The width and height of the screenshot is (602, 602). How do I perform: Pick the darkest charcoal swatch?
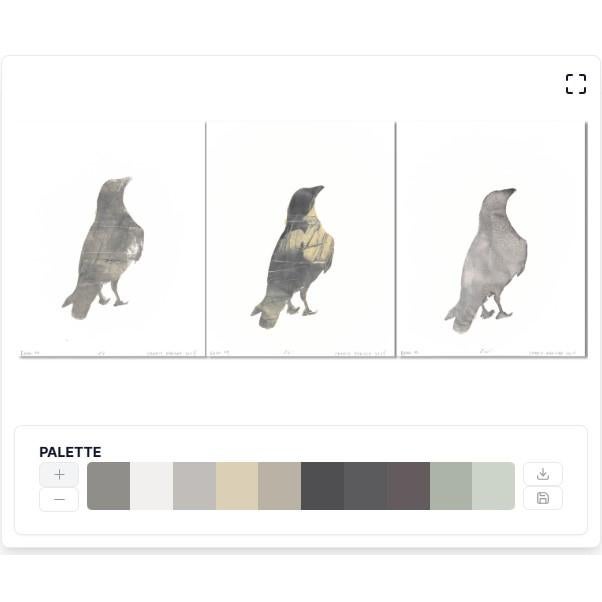(323, 486)
